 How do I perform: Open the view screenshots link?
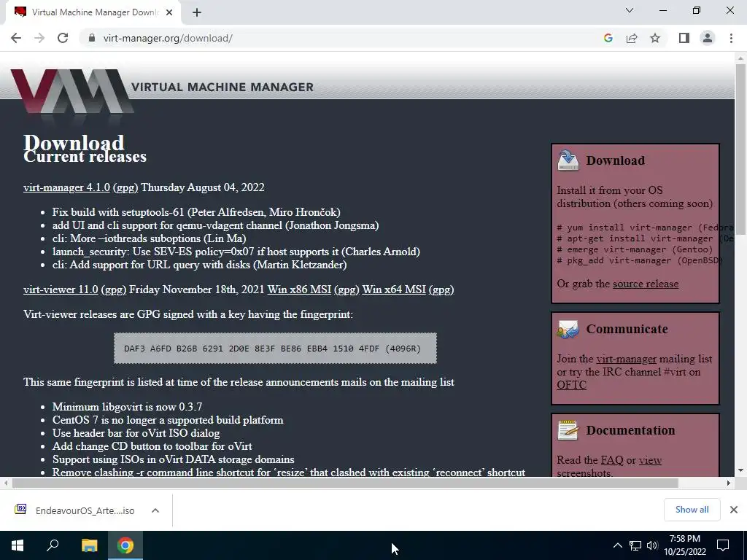click(x=650, y=460)
